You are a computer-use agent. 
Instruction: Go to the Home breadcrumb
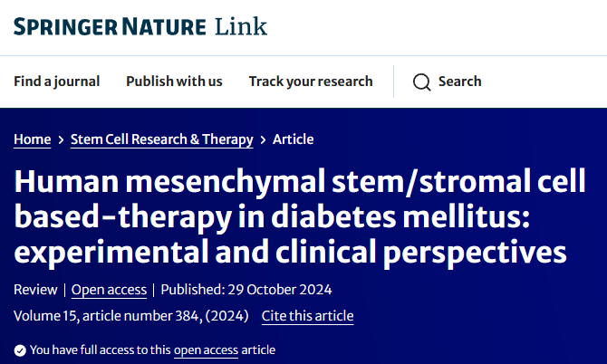tap(32, 139)
